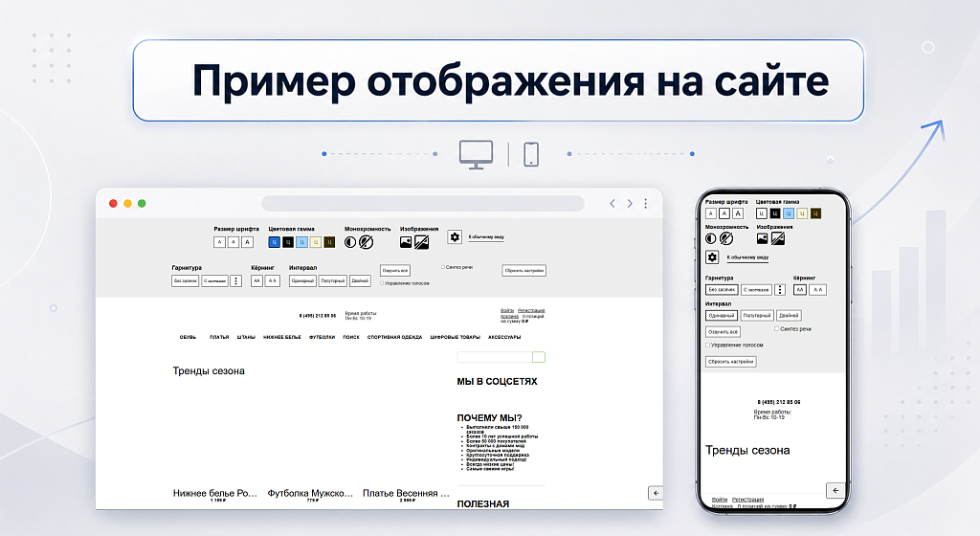Choose light-blue color scheme swatch in browser window
980x536 pixels.
(301, 242)
